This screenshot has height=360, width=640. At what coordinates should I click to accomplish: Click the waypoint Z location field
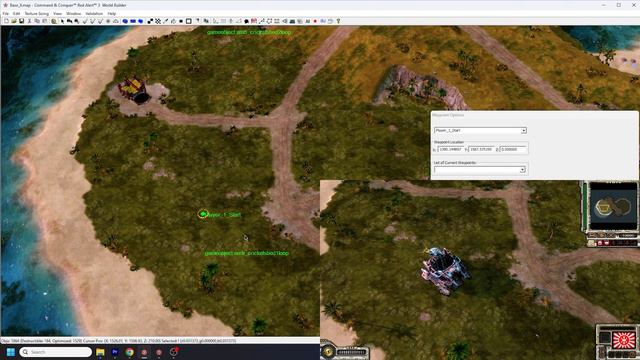513,149
